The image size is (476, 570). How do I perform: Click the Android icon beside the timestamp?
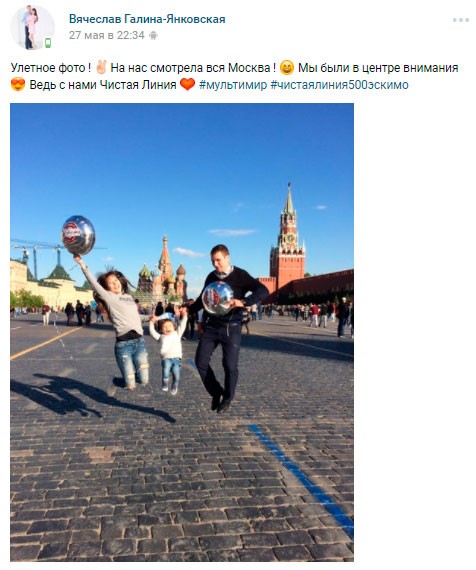(x=153, y=35)
